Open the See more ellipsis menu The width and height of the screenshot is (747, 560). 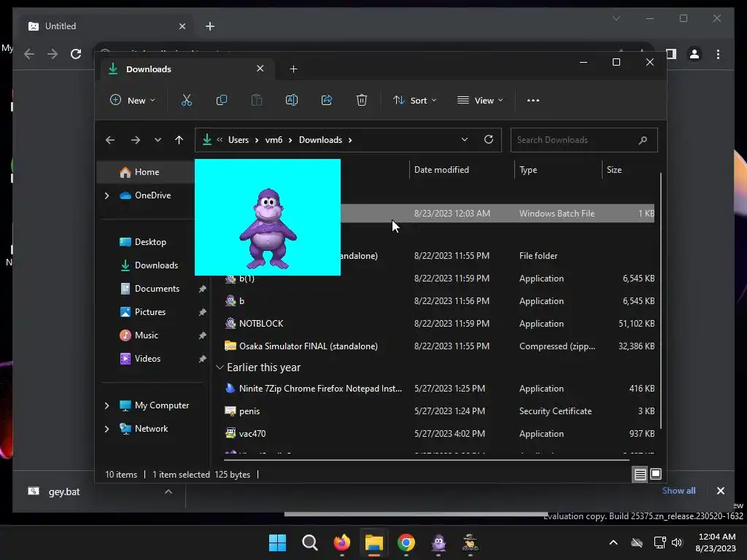(533, 101)
